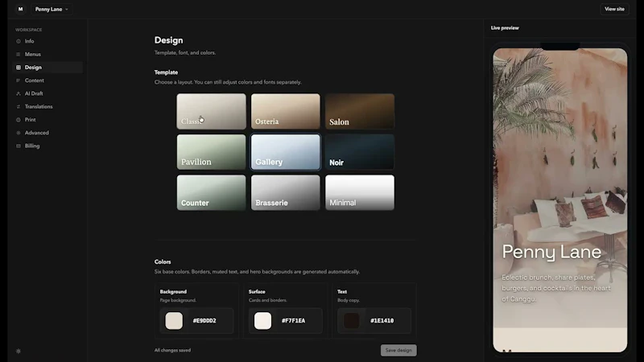The width and height of the screenshot is (644, 362).
Task: Select the Pavilion template
Action: 211,152
